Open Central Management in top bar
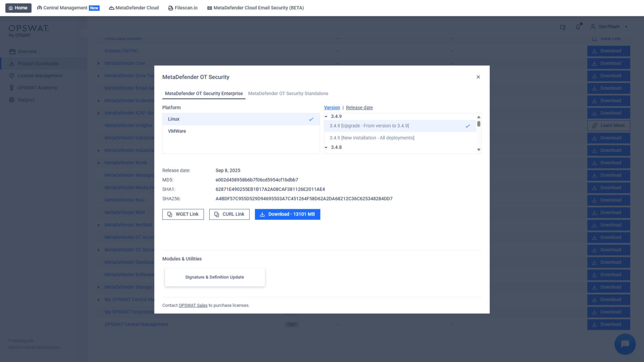 coord(68,8)
